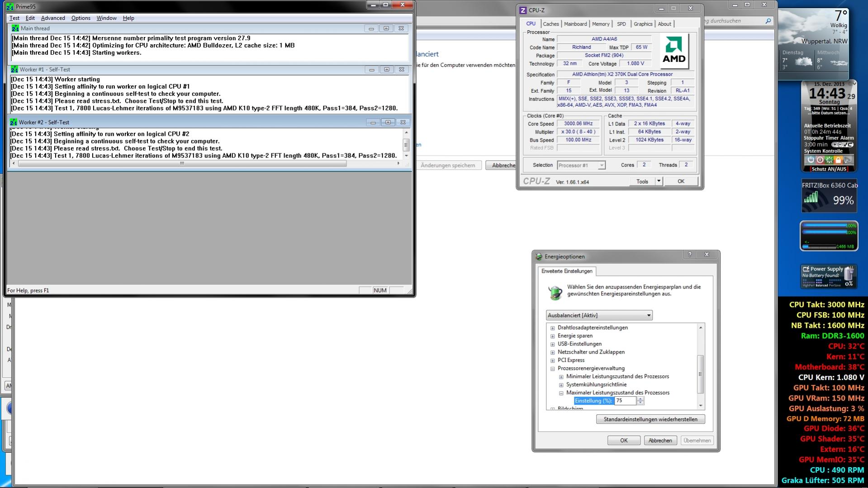Open the Options menu in Prime95

click(81, 18)
